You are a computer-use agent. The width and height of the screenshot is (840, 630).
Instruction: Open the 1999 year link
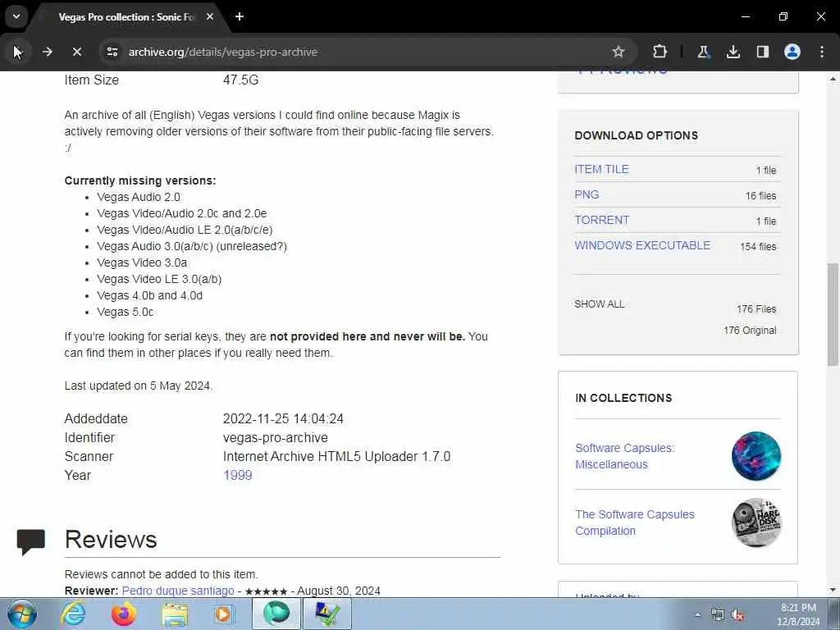pos(237,475)
